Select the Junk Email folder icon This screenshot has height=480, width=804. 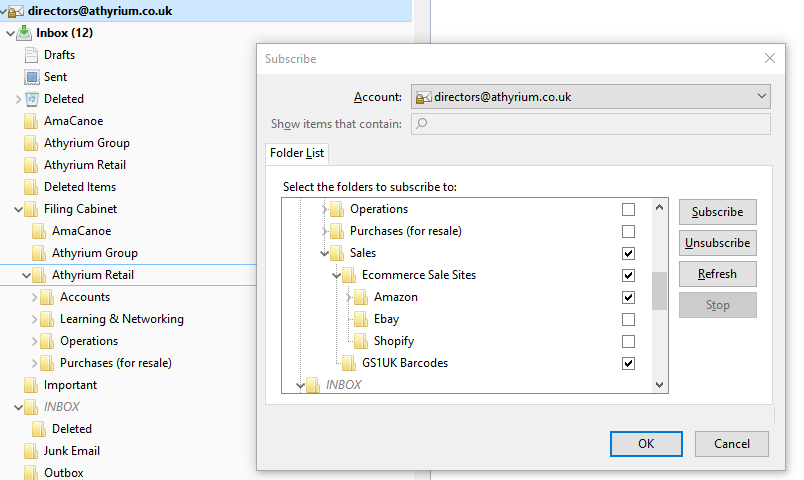click(31, 451)
